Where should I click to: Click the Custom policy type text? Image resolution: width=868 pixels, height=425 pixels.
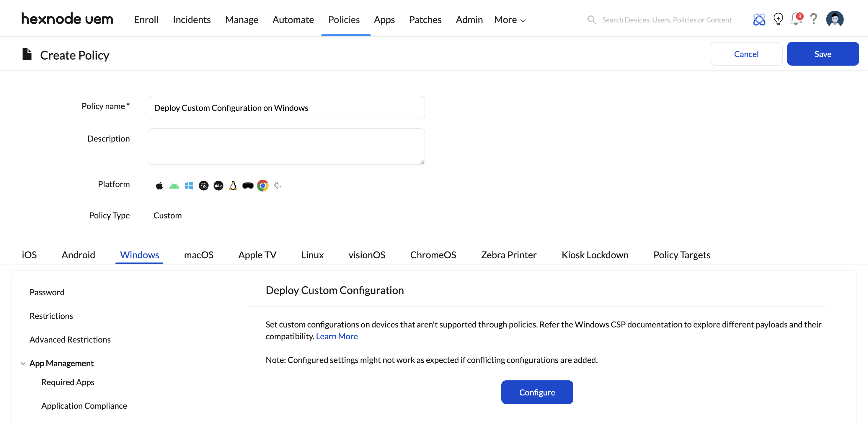coord(167,215)
